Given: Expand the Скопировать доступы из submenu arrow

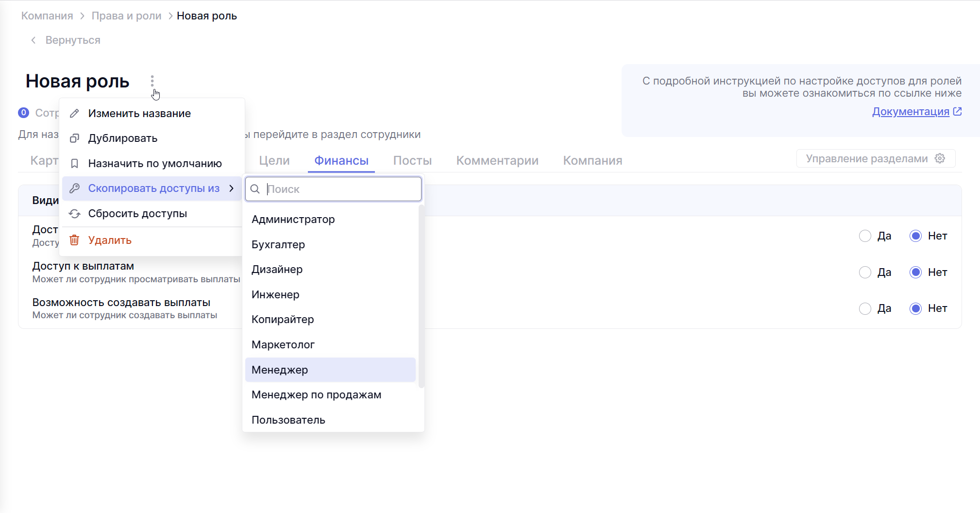Looking at the screenshot, I should tap(232, 188).
